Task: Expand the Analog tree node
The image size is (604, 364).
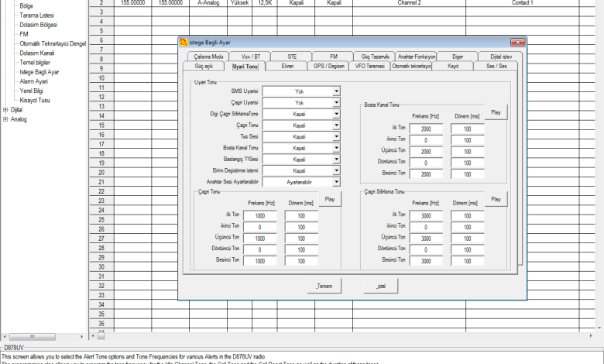Action: [5, 119]
